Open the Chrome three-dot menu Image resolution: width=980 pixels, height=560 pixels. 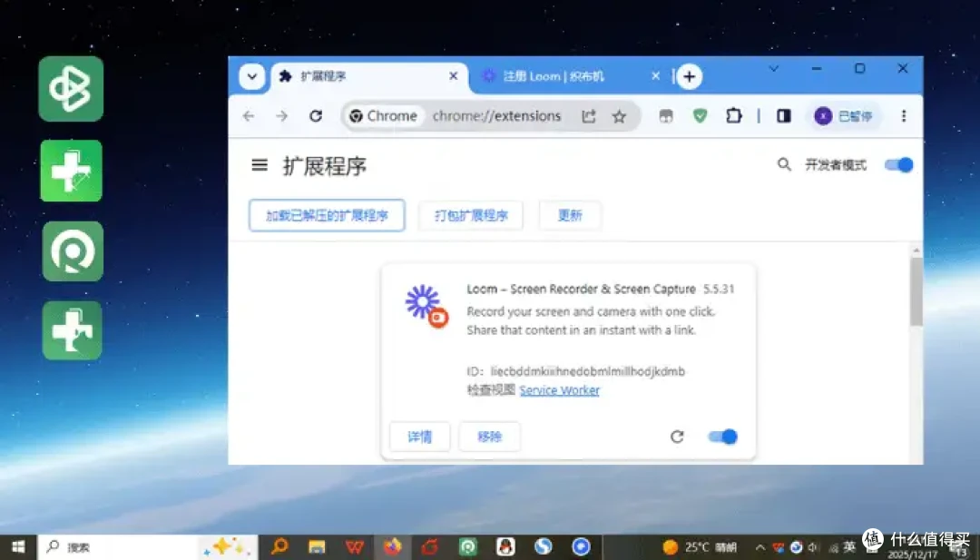[904, 115]
